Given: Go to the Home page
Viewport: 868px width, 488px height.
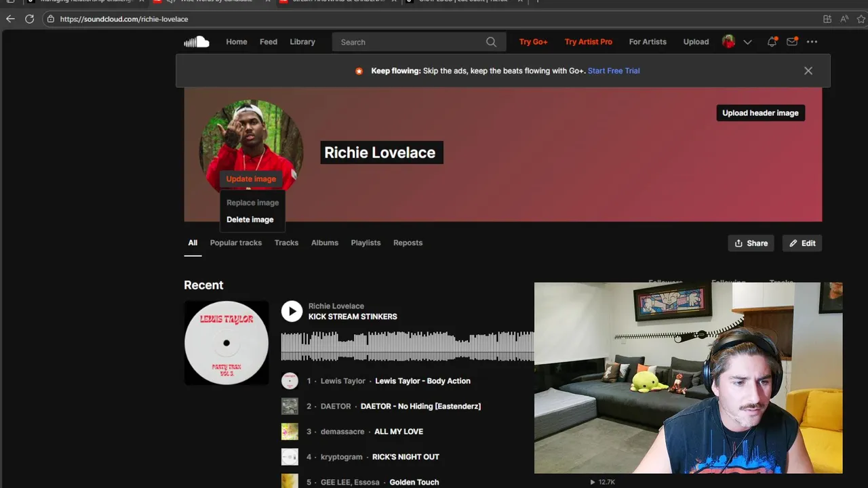Looking at the screenshot, I should pos(237,42).
